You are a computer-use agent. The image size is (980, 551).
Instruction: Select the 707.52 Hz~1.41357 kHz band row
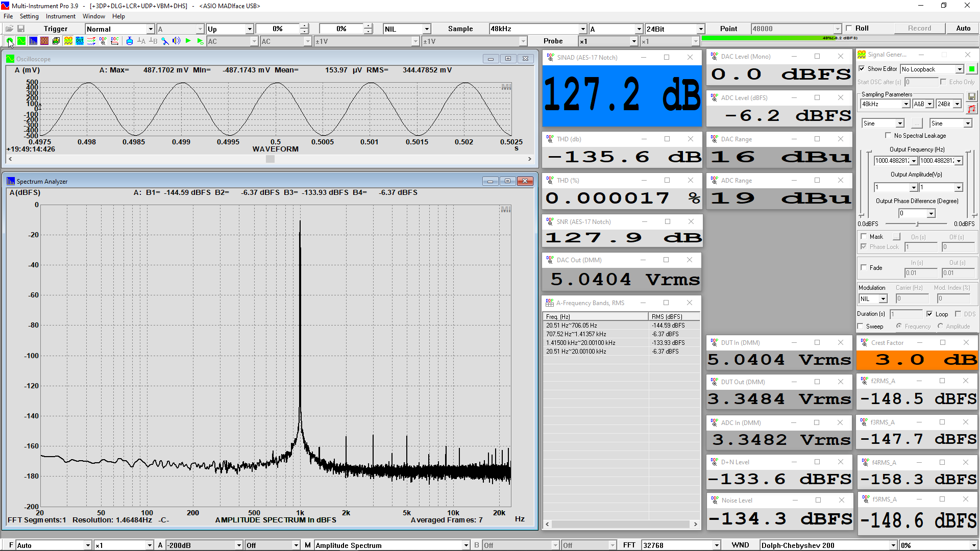tap(620, 334)
